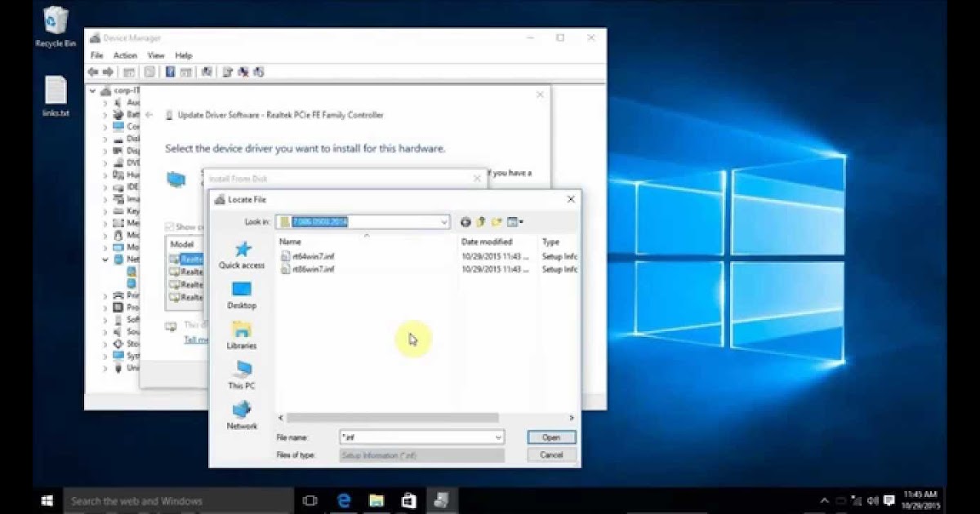Collapse the corp-IT root node in Device Manager
This screenshot has width=980, height=514.
pos(93,91)
